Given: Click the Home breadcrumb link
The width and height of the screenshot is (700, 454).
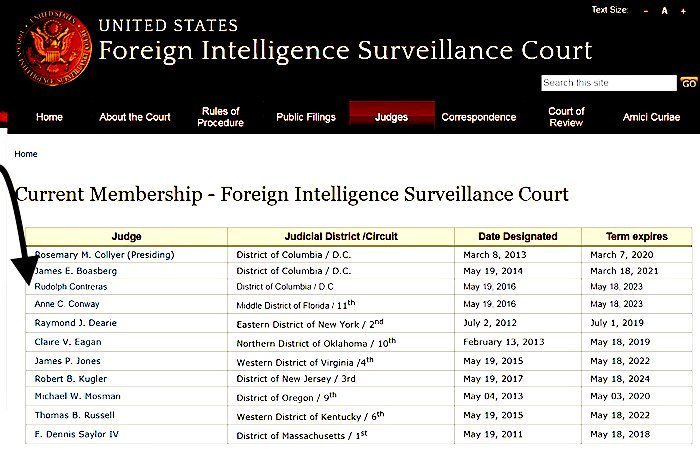Looking at the screenshot, I should (26, 154).
